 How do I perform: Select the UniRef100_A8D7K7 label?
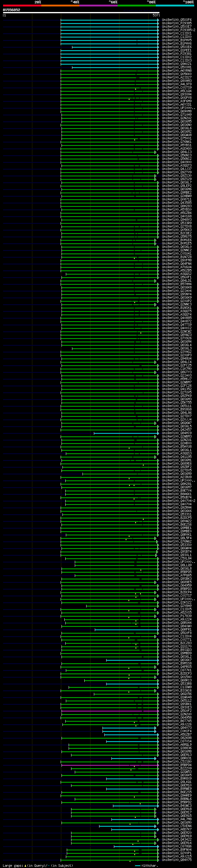(x=177, y=830)
